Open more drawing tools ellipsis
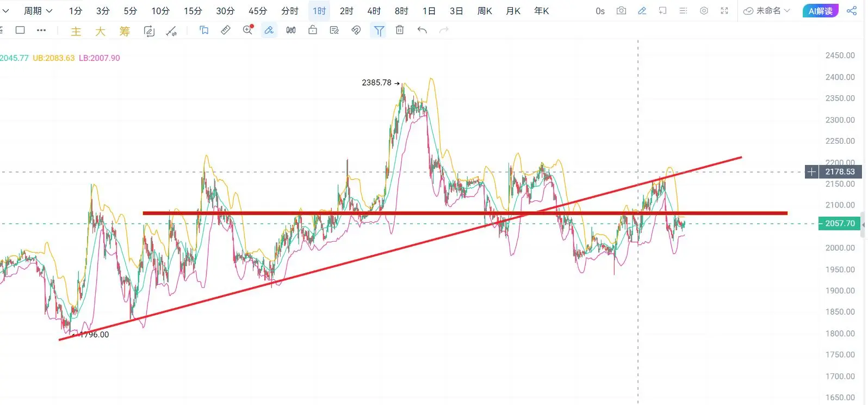Viewport: 868px width, 405px height. click(41, 30)
